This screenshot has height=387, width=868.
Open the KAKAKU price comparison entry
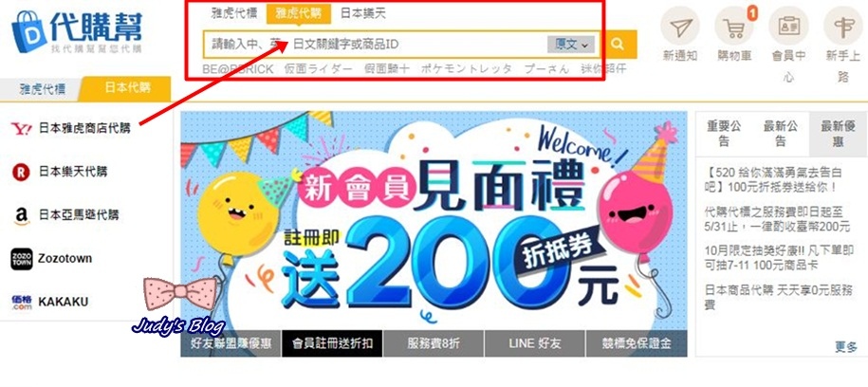click(49, 302)
